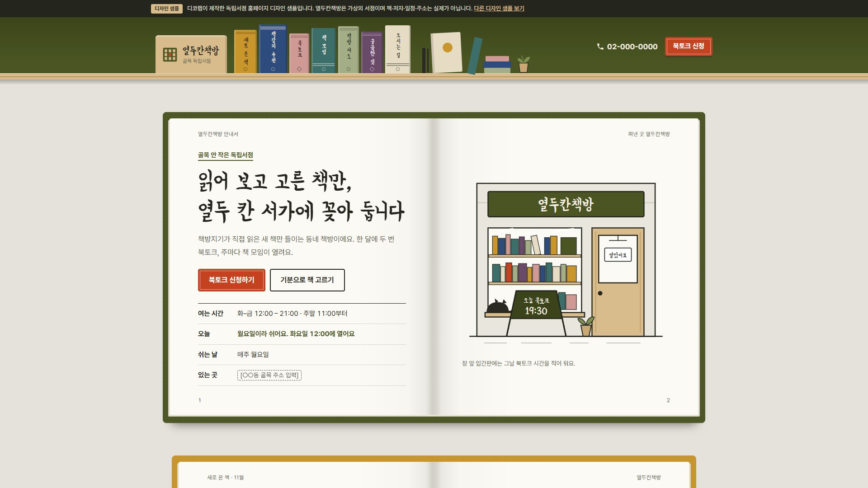Open the teal 책 모임 book spine
This screenshot has width=868, height=488.
tap(324, 51)
